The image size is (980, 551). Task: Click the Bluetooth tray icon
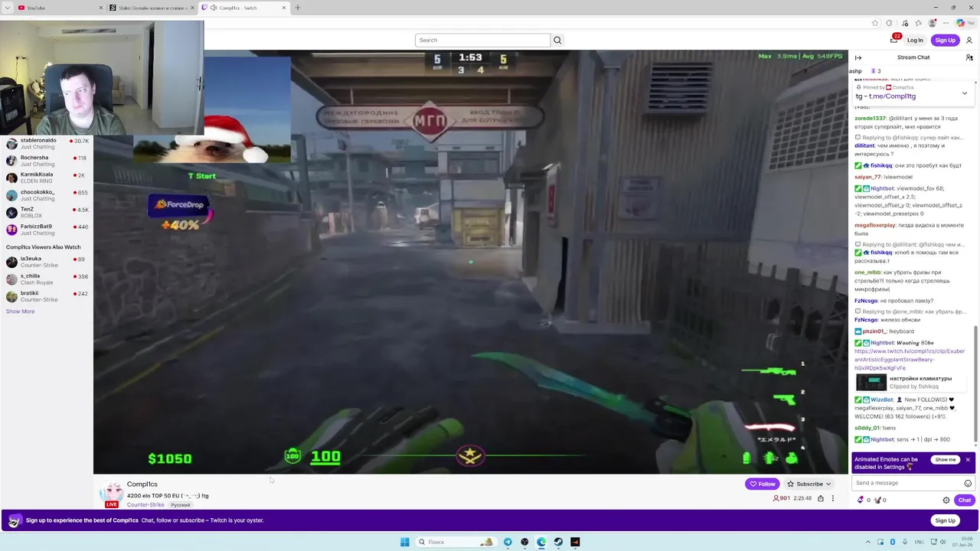(x=893, y=542)
